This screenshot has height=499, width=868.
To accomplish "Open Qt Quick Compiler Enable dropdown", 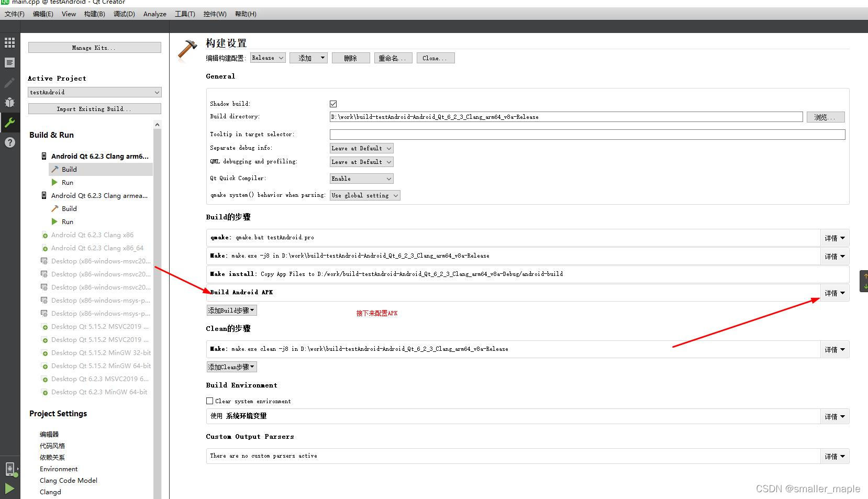I will point(361,179).
